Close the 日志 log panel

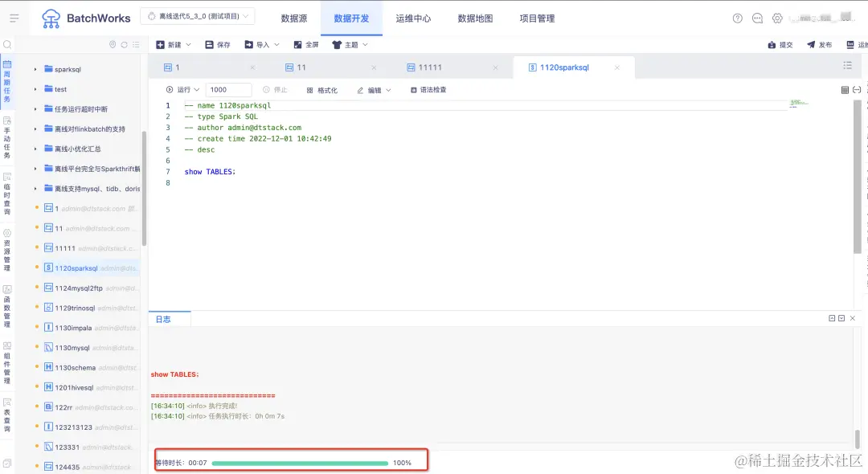853,319
